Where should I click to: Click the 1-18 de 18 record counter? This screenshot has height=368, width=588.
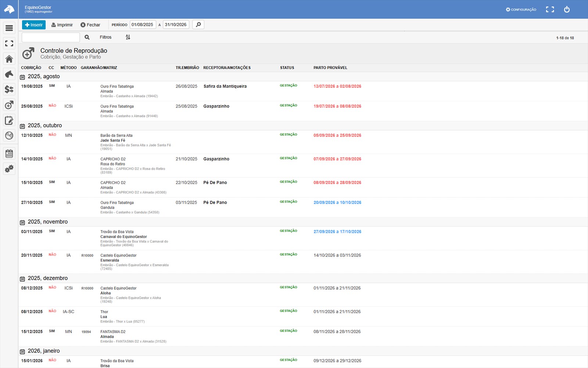click(x=565, y=38)
